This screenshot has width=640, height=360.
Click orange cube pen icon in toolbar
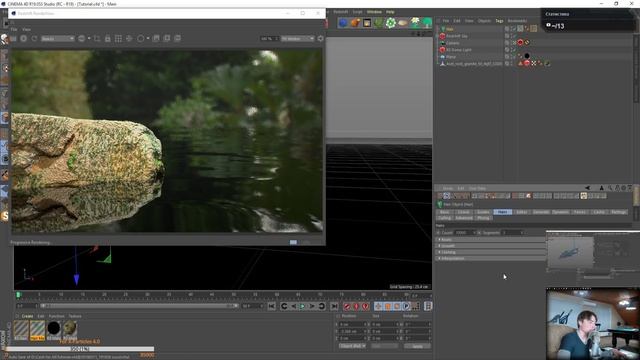click(355, 23)
